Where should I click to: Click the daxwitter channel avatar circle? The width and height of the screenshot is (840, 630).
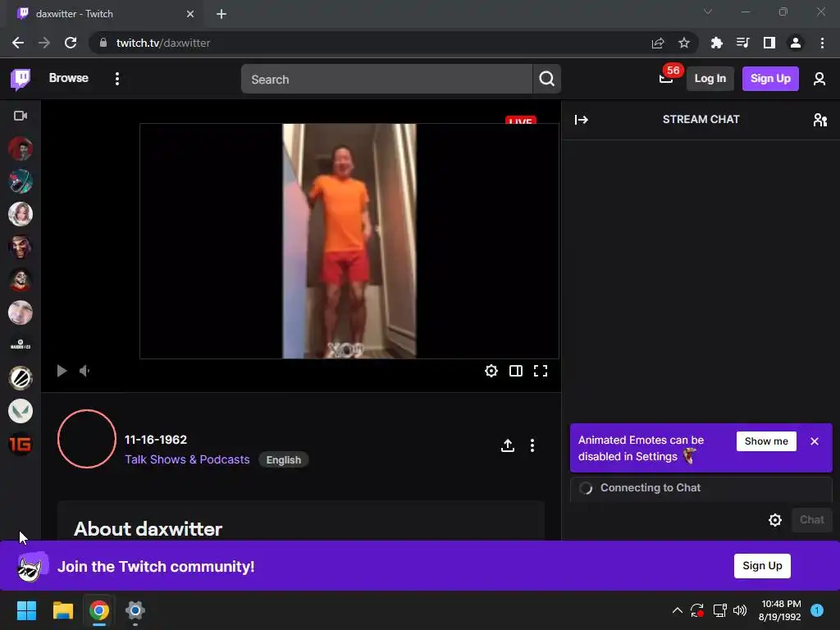click(x=87, y=439)
